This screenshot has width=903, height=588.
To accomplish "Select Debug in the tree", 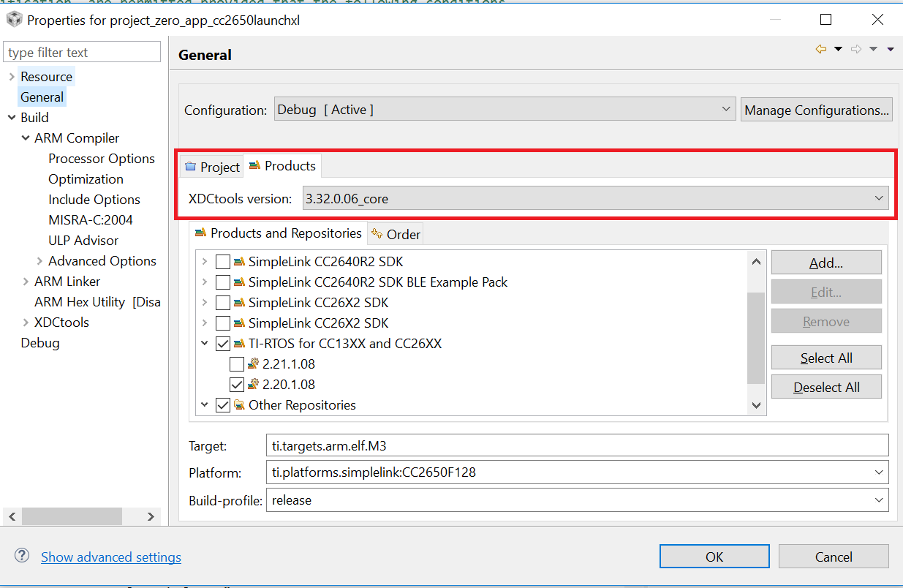I will (40, 342).
